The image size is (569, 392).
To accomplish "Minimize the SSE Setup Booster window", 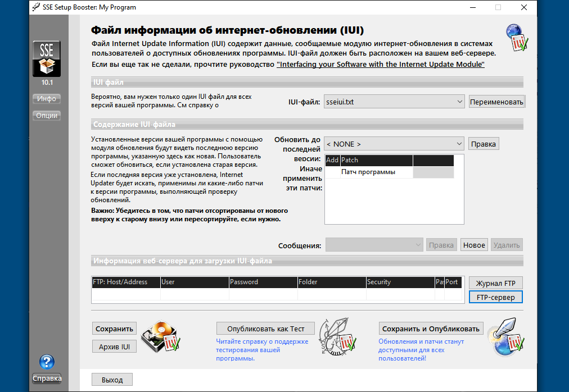I will [x=473, y=7].
